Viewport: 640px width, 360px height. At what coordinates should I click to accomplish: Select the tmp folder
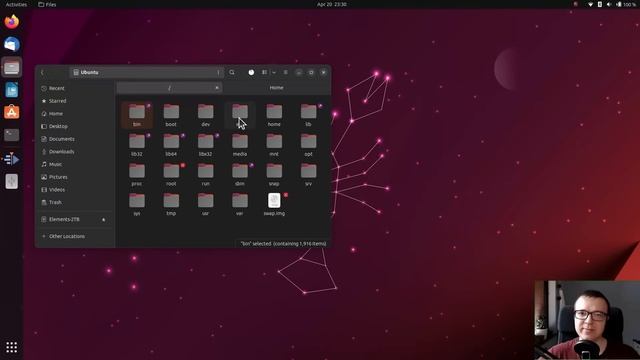pos(171,204)
